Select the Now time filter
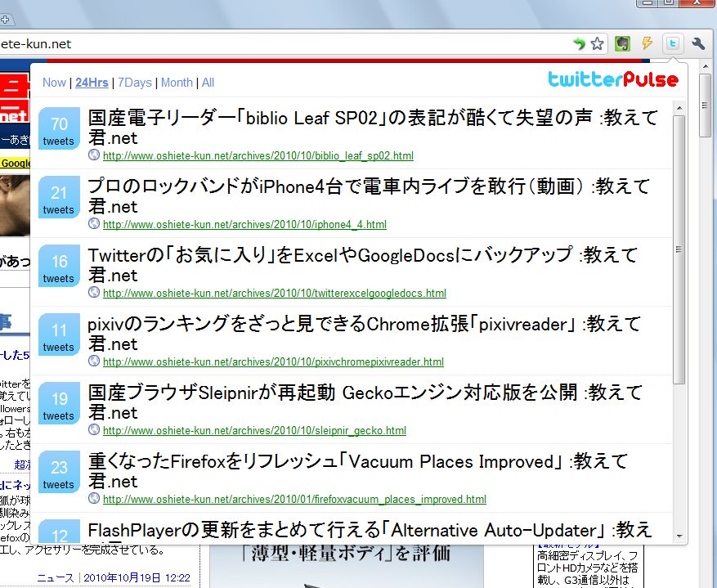The image size is (717, 588). pos(54,83)
